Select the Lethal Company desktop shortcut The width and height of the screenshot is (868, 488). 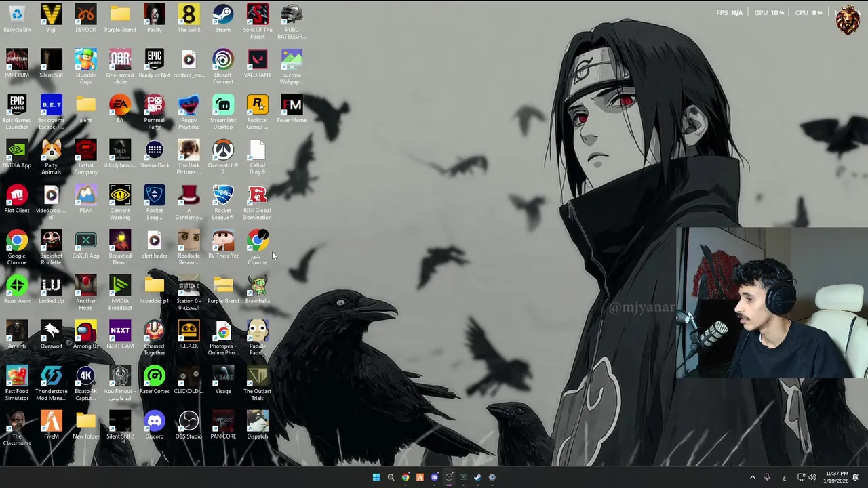pos(85,157)
